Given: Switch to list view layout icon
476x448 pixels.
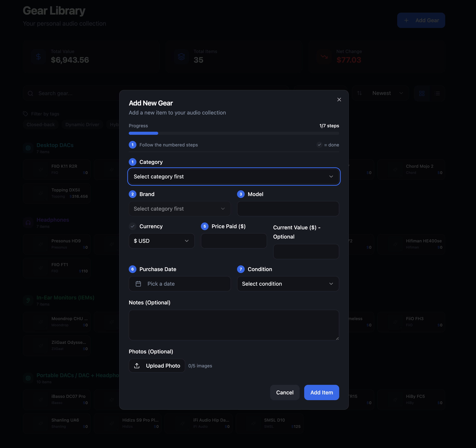Looking at the screenshot, I should click(437, 93).
